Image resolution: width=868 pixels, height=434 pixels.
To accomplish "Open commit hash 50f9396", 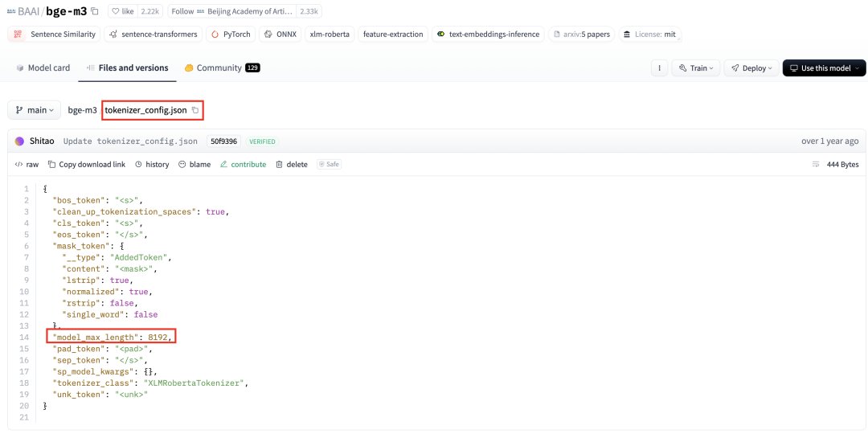I will click(223, 141).
